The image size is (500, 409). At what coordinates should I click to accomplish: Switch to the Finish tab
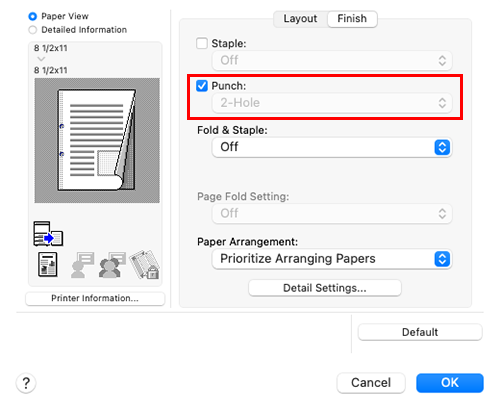pos(352,19)
